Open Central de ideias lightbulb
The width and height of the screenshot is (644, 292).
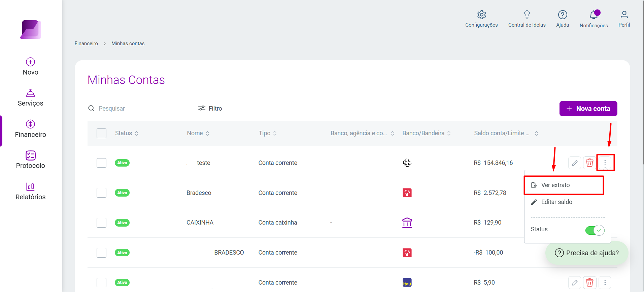527,14
